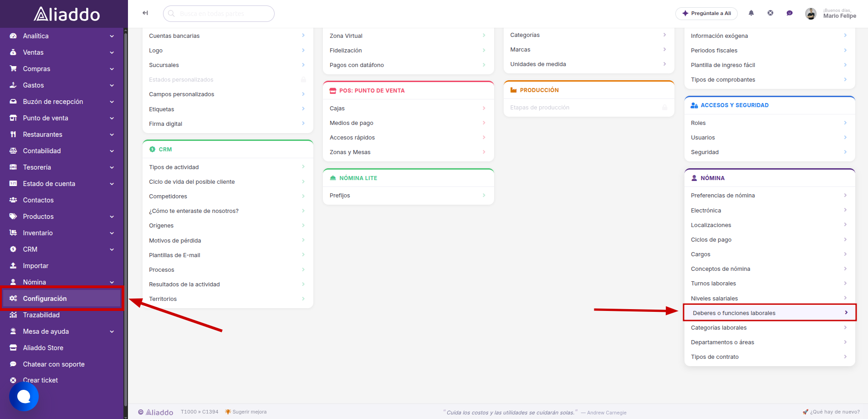
Task: Open Prefijos under Nómina Lite
Action: (408, 196)
